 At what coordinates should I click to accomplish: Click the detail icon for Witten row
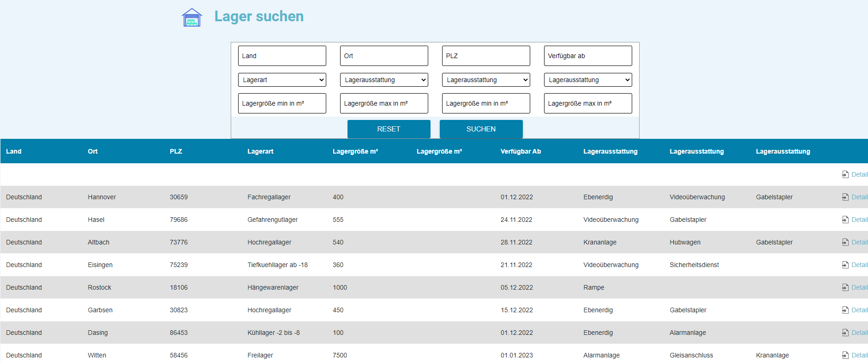click(x=845, y=355)
